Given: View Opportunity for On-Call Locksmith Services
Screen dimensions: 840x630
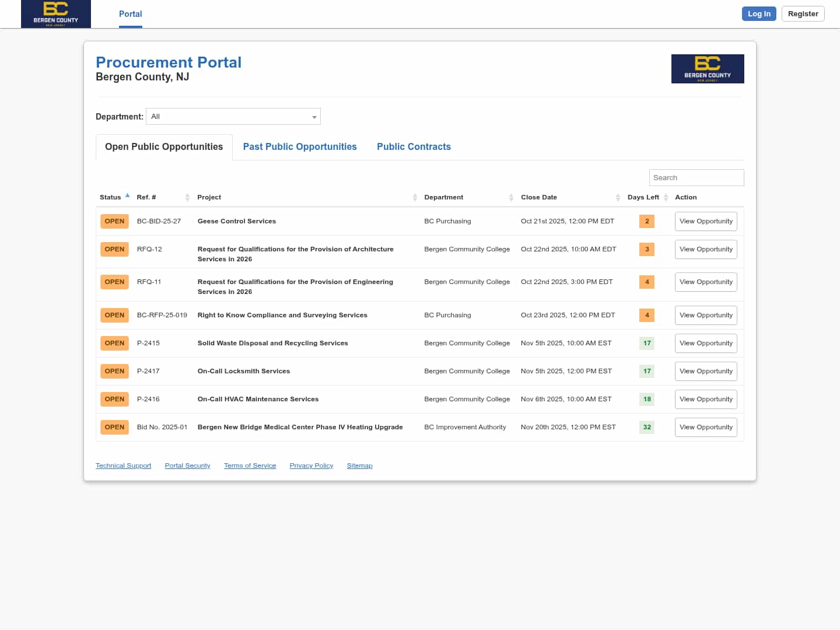Looking at the screenshot, I should (x=706, y=372).
